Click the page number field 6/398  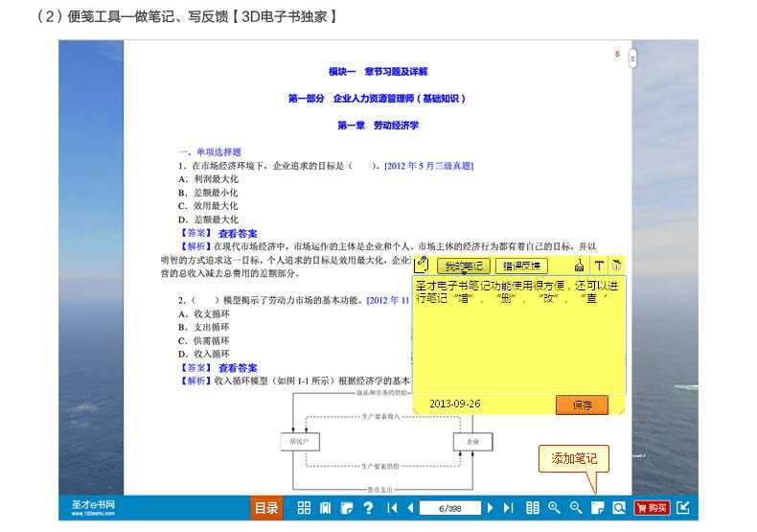click(x=449, y=508)
